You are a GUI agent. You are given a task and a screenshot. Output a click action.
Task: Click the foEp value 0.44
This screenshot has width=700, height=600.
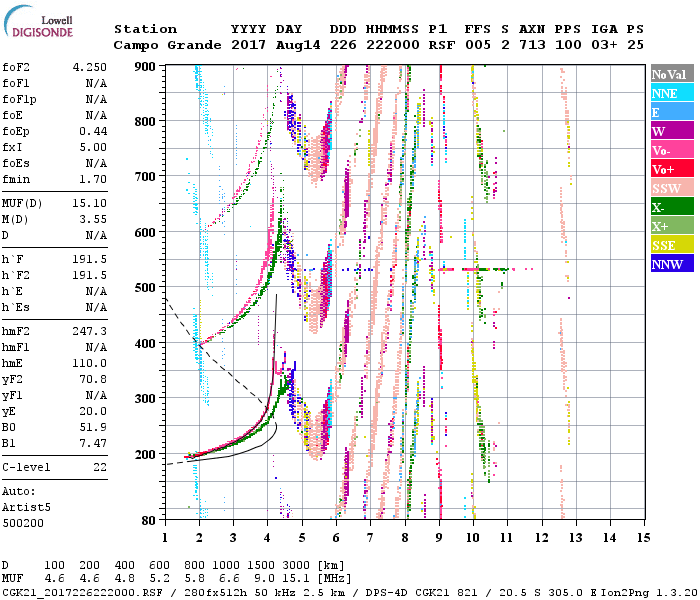coord(93,131)
